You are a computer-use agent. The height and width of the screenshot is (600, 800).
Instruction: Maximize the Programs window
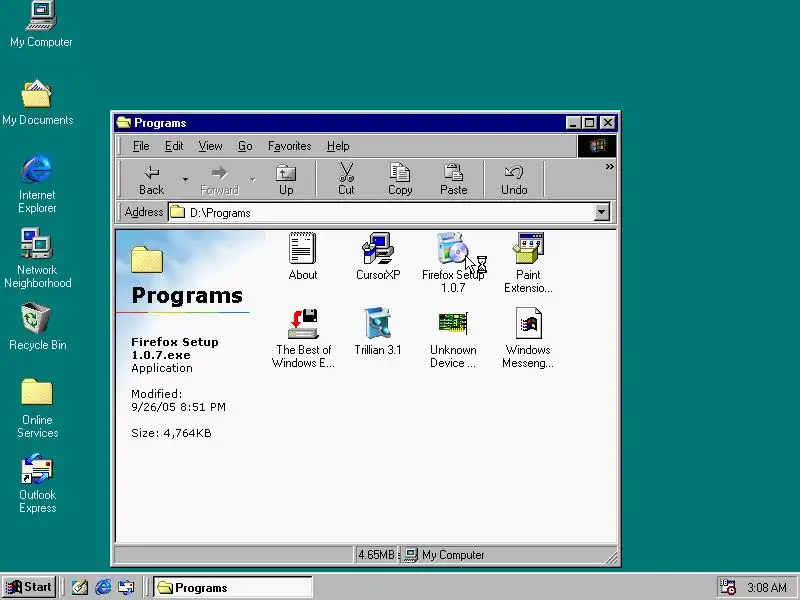pyautogui.click(x=589, y=122)
